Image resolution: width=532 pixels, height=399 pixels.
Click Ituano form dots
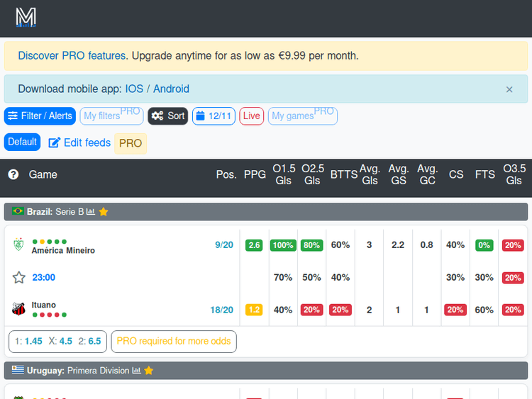(50, 315)
